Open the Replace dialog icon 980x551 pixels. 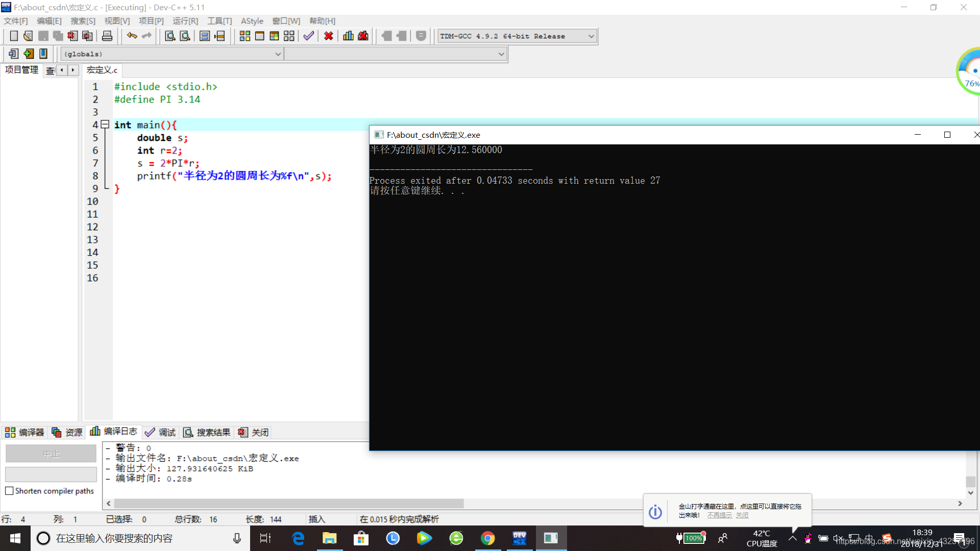(x=185, y=36)
